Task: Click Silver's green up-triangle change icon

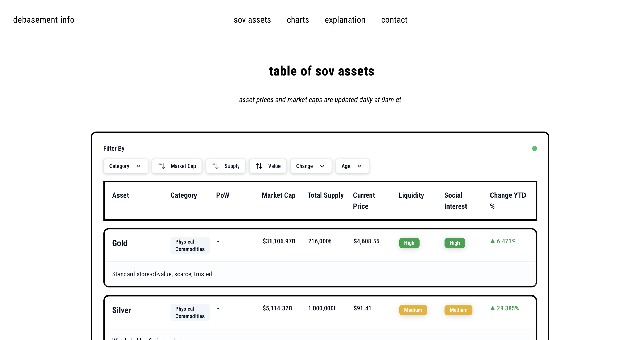Action: (492, 308)
